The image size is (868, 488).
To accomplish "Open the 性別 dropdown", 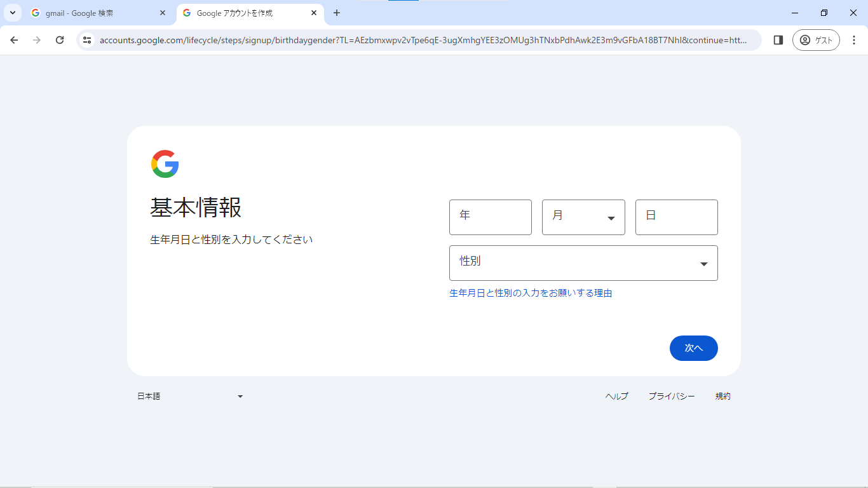I will click(x=583, y=263).
